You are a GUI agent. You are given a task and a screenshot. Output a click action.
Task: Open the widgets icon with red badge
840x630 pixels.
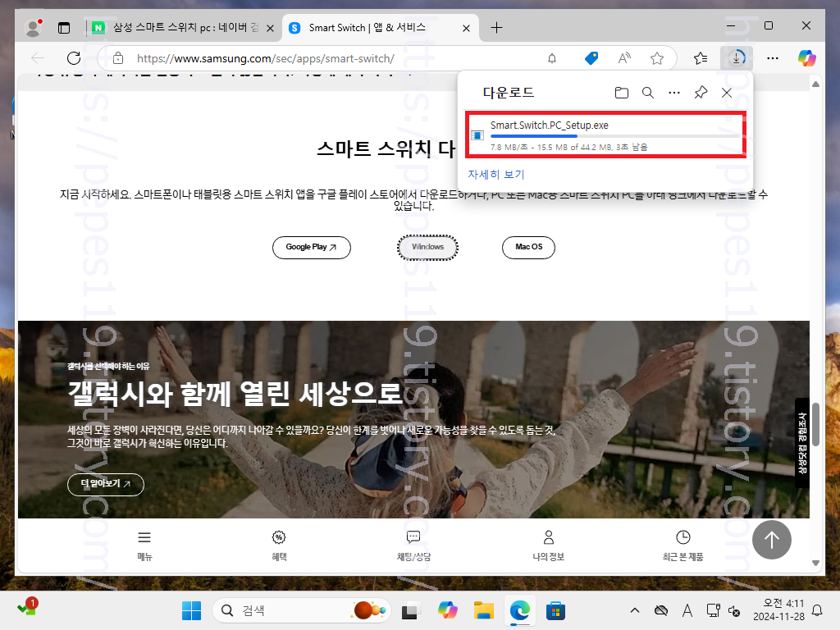27,608
